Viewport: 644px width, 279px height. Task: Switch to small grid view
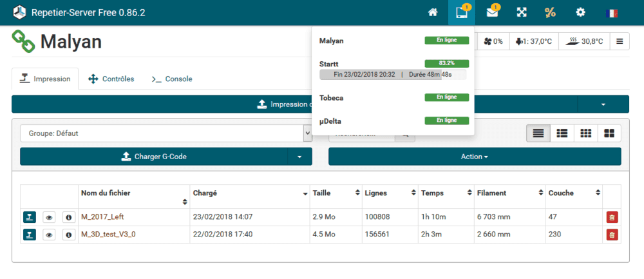coord(585,133)
